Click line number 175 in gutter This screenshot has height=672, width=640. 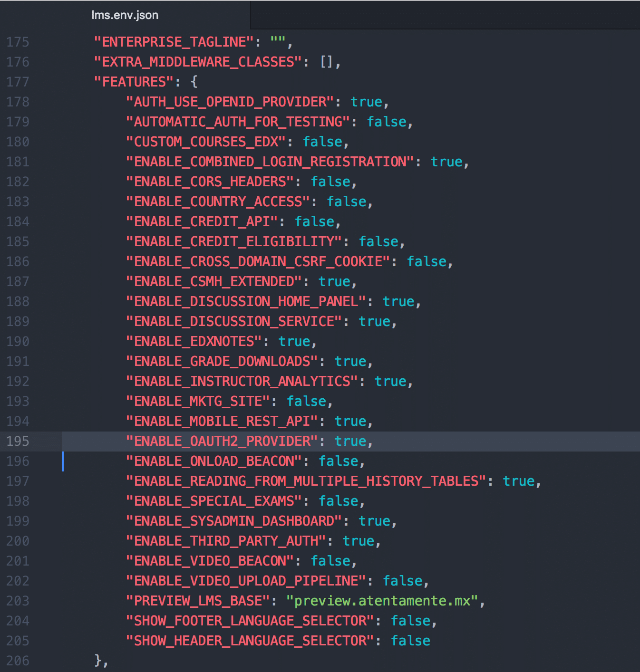(x=18, y=42)
